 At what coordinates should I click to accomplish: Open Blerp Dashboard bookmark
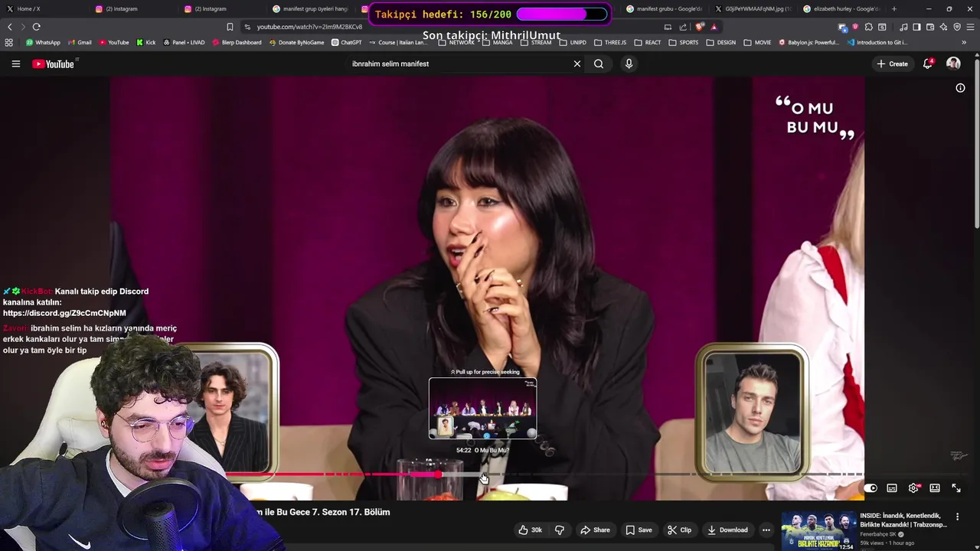pyautogui.click(x=237, y=42)
